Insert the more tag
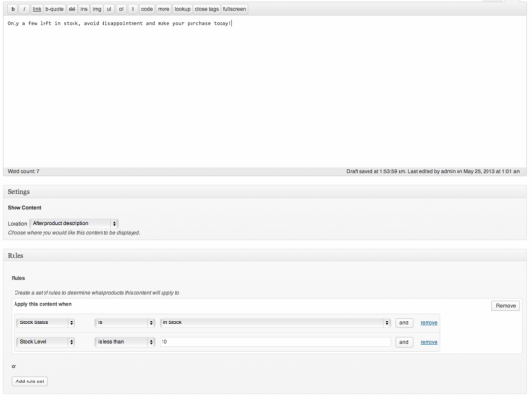 click(x=163, y=9)
